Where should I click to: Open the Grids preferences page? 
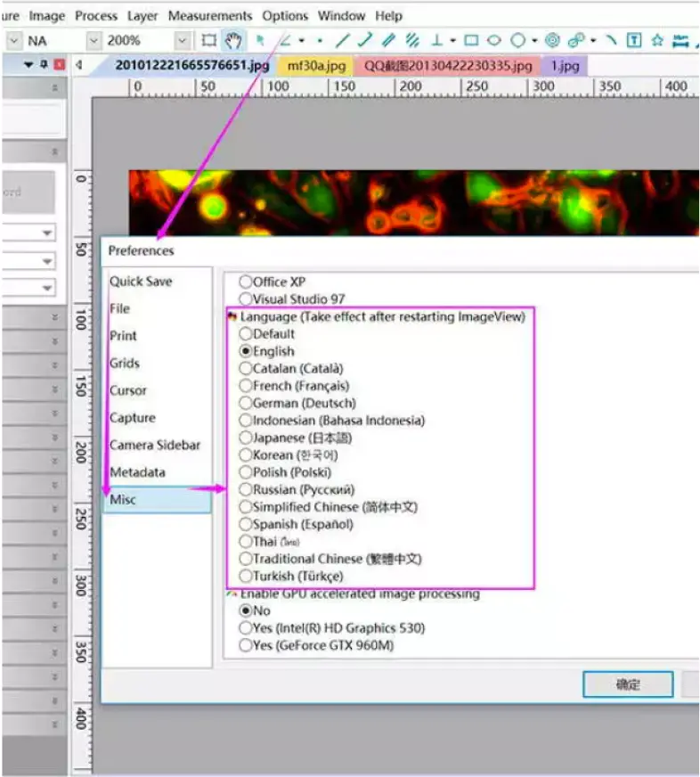point(125,364)
